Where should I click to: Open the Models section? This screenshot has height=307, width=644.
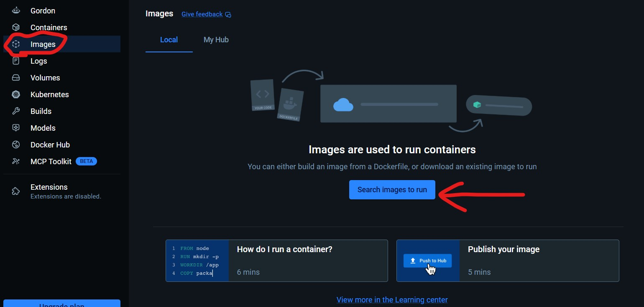62,128
